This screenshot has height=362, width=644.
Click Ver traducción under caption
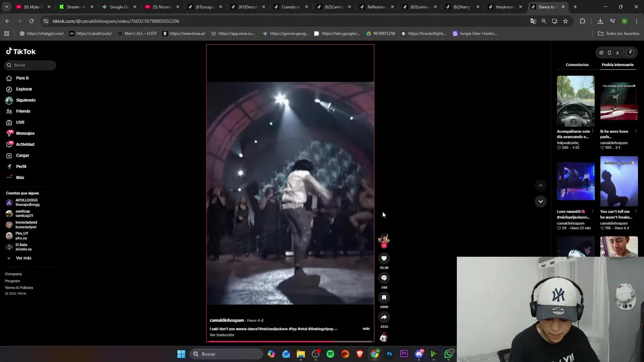222,335
